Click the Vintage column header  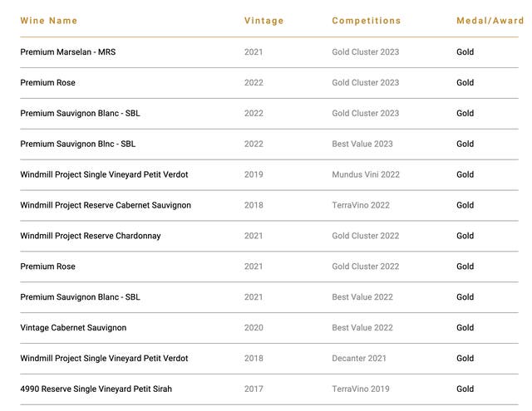(264, 21)
